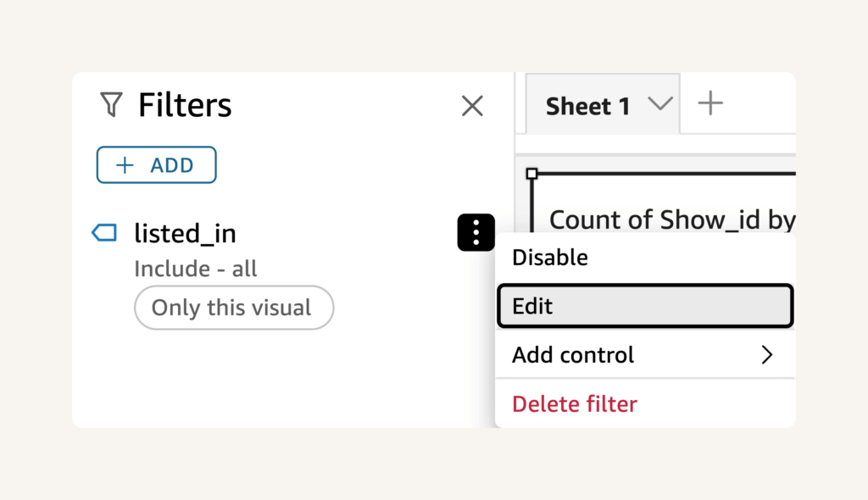The image size is (868, 500).
Task: Select Delete filter in the menu
Action: point(645,403)
